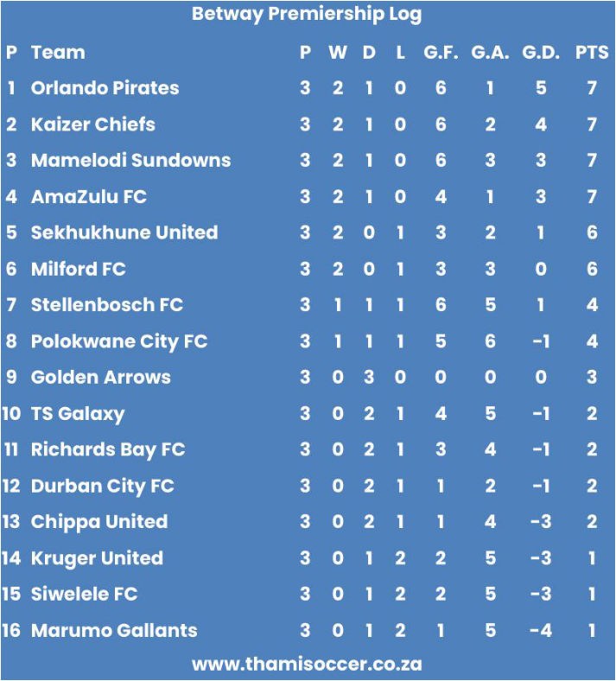The image size is (616, 681).
Task: Select Richards Bay FC entry
Action: [108, 450]
